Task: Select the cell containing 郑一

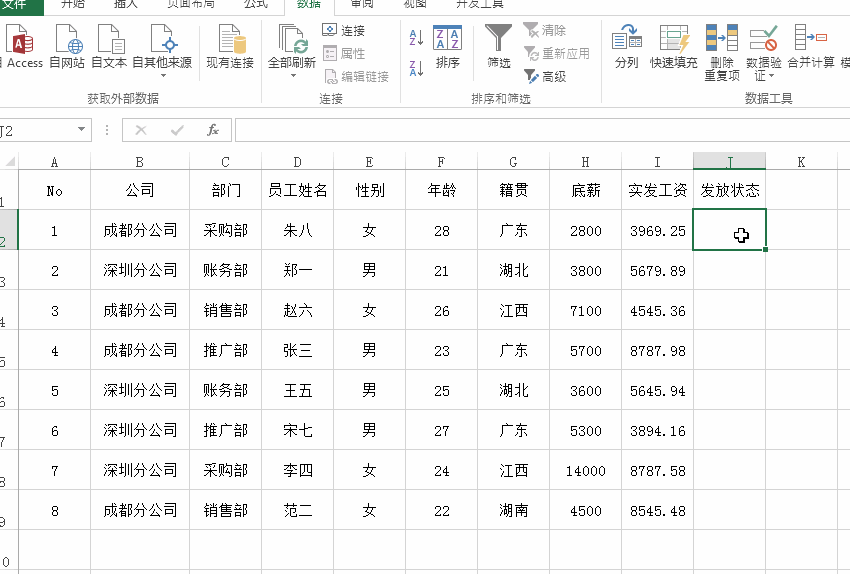Action: pyautogui.click(x=298, y=270)
